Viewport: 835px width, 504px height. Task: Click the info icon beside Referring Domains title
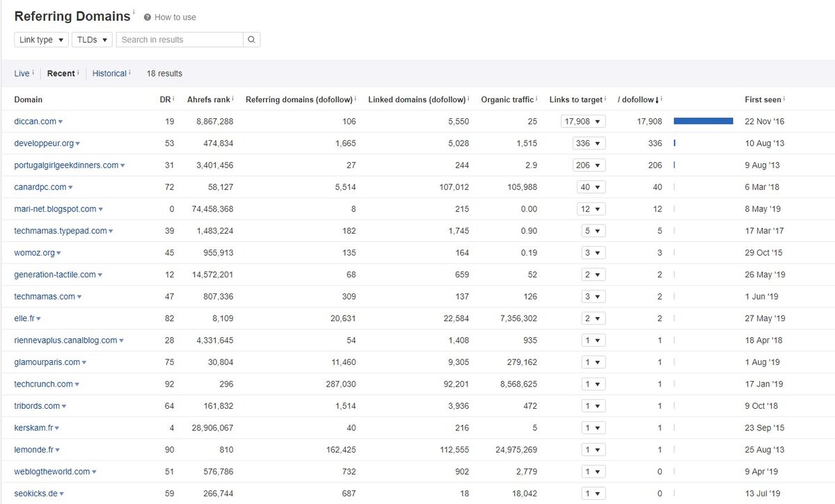(x=134, y=13)
